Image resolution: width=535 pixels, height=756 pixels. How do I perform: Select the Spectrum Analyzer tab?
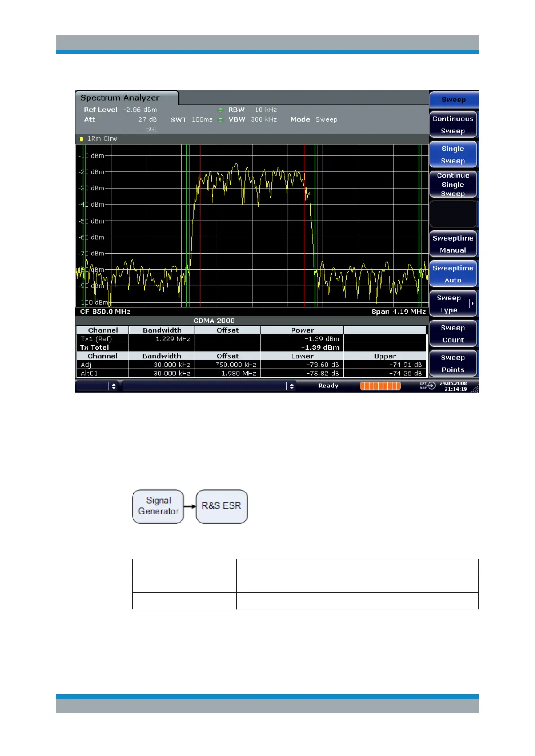click(127, 98)
